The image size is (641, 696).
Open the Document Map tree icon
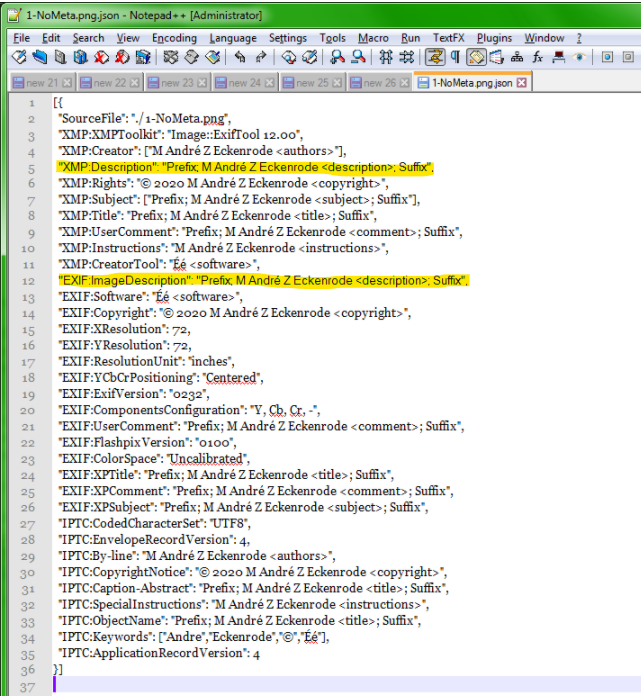pos(517,57)
